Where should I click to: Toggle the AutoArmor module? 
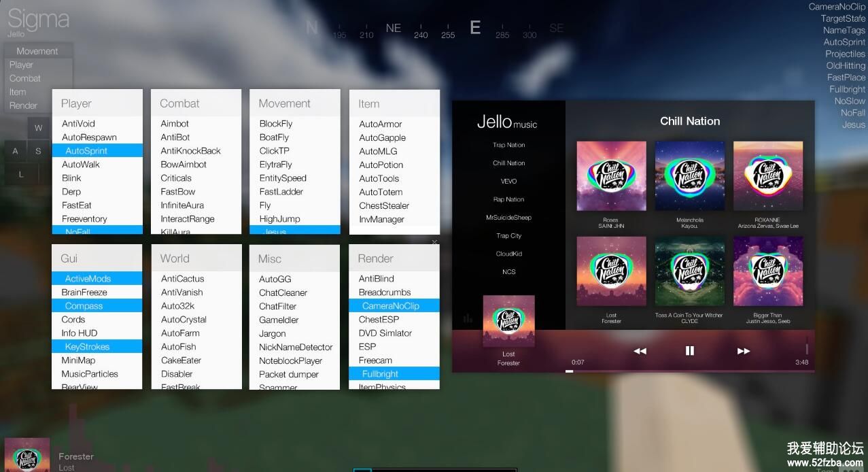[x=394, y=124]
